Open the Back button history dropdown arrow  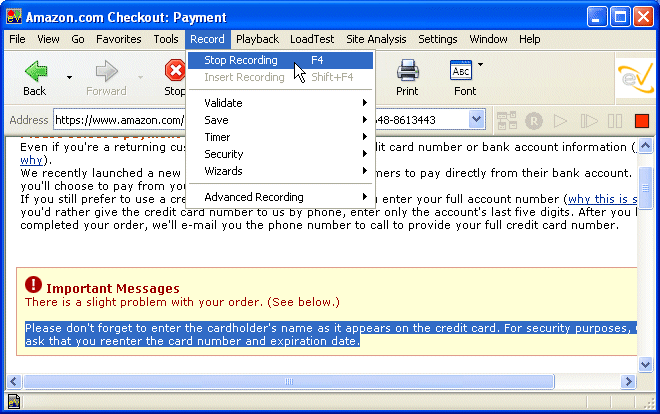click(x=69, y=77)
